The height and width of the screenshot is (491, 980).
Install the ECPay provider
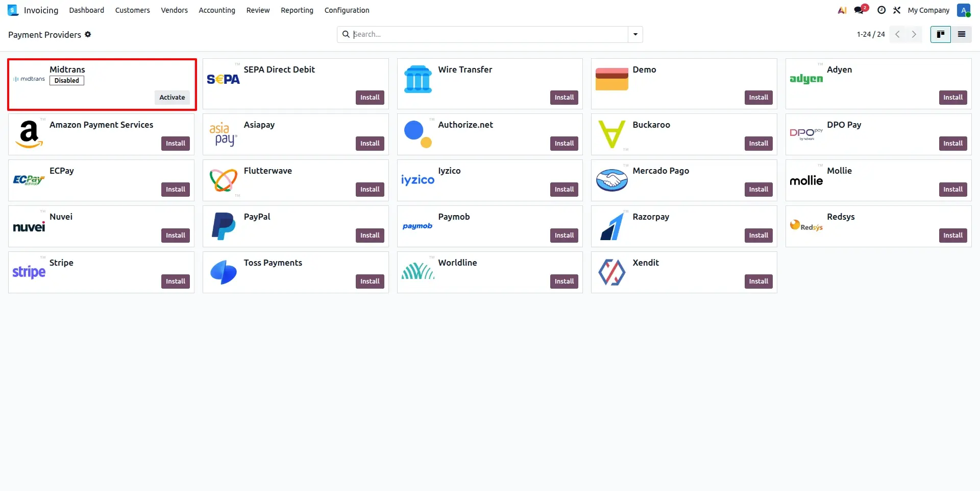click(176, 190)
